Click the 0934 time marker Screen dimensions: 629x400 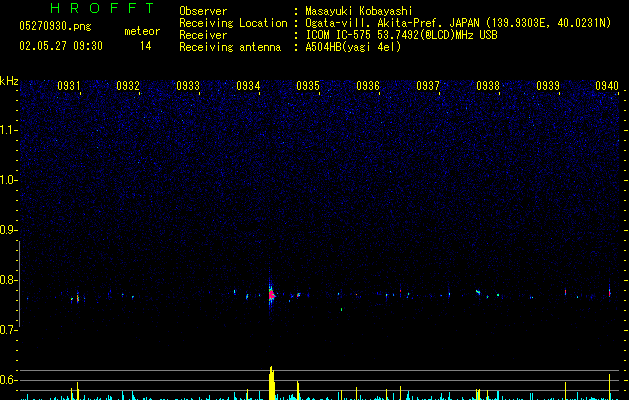point(248,86)
